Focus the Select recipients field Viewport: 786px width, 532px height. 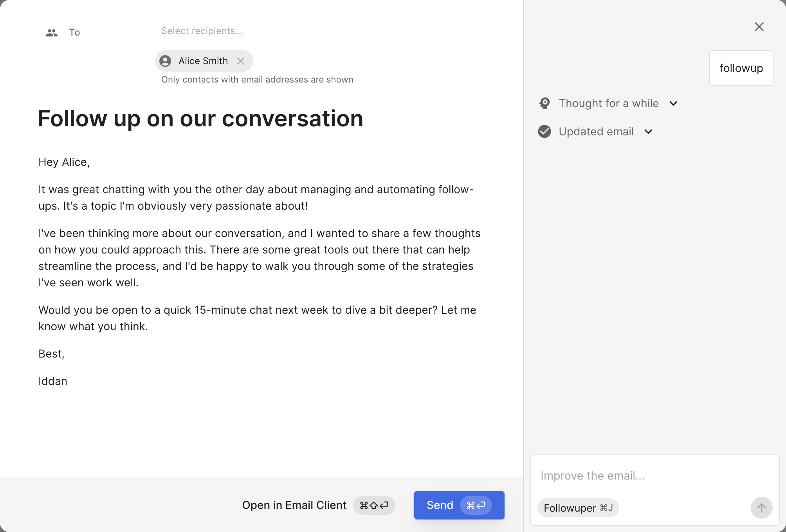click(x=202, y=31)
